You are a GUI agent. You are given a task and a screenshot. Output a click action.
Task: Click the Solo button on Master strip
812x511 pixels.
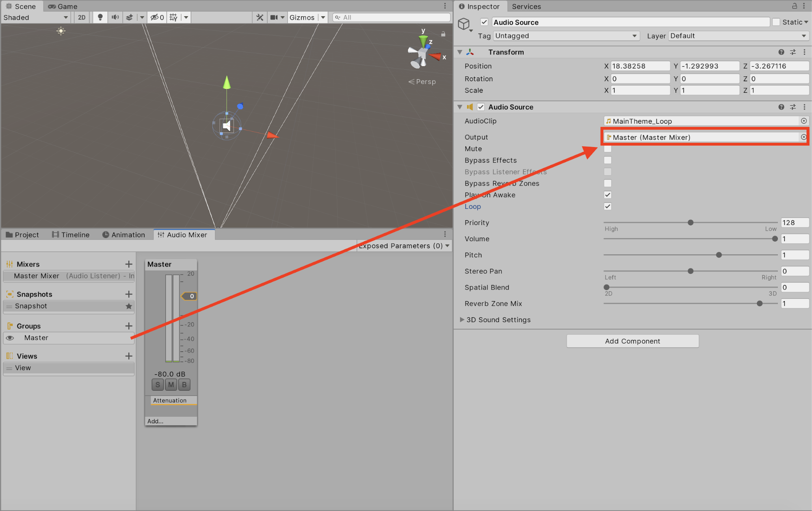point(158,385)
